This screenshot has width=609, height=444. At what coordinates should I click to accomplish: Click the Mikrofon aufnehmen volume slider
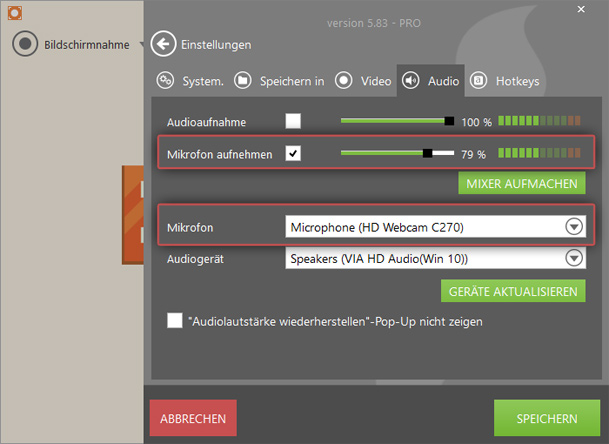coord(397,153)
